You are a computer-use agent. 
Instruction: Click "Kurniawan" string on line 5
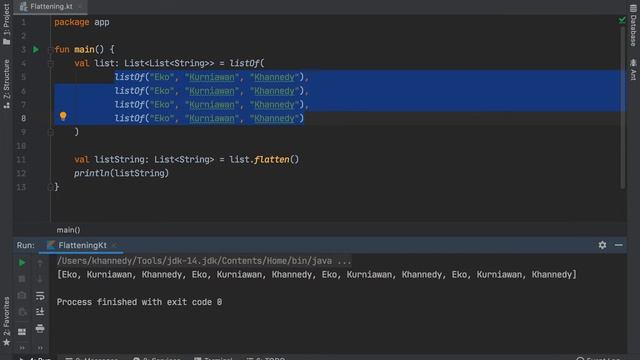tap(212, 77)
